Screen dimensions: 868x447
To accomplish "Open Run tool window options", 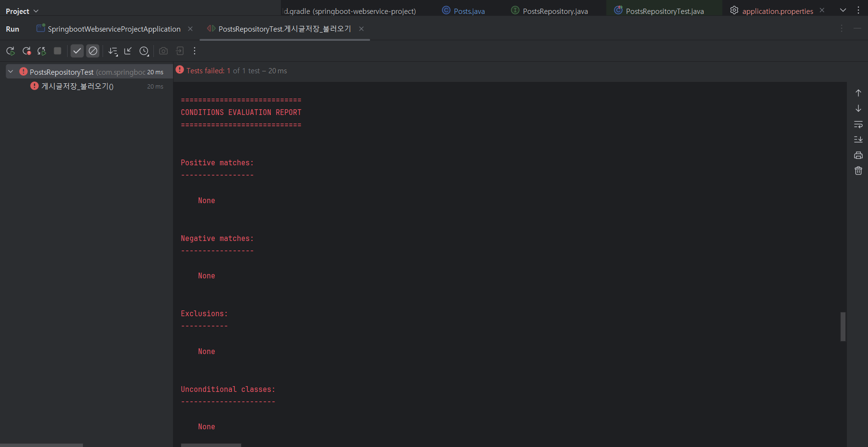I will (842, 29).
